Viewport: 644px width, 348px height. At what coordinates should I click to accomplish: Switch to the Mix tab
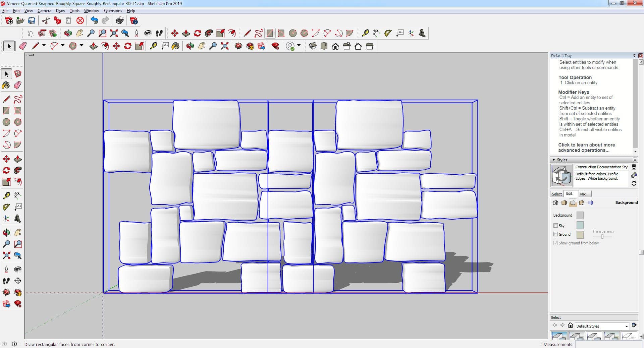583,194
